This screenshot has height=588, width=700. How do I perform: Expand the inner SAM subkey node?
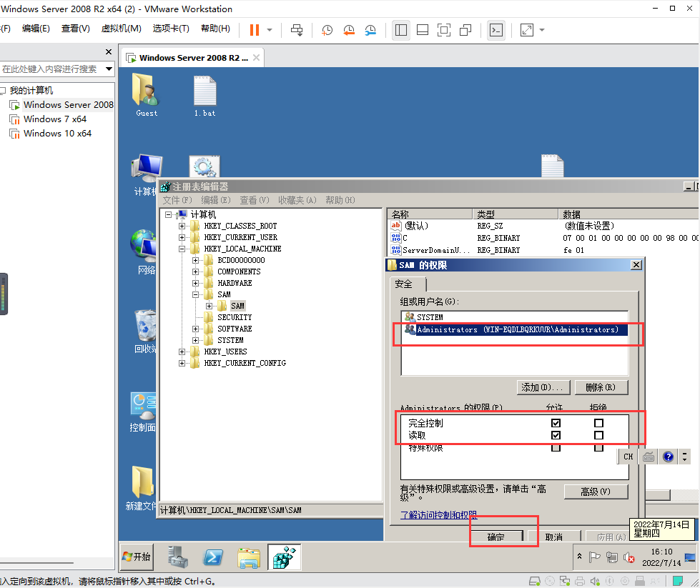pos(209,306)
